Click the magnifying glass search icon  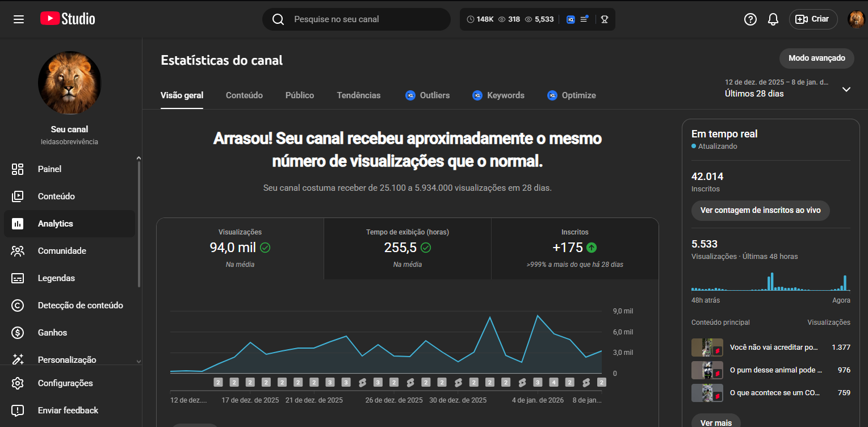(278, 19)
